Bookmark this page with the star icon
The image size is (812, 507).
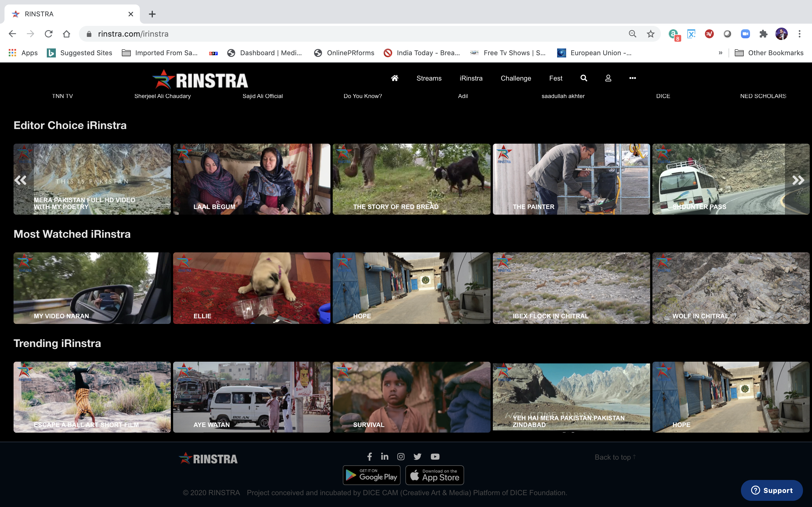coord(651,34)
